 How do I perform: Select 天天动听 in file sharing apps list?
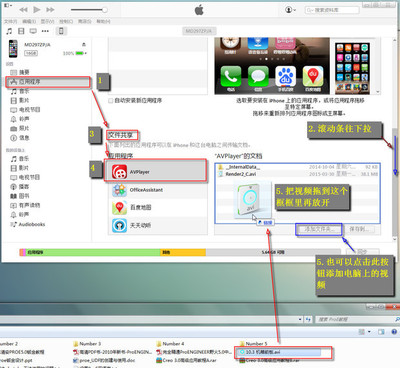click(158, 225)
